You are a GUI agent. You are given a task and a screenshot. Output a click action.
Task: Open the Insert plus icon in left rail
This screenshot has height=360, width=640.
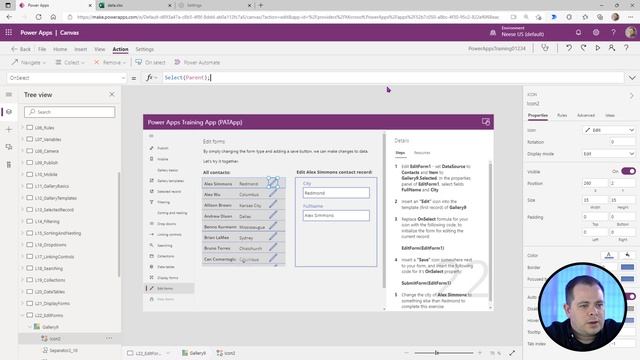(x=9, y=129)
